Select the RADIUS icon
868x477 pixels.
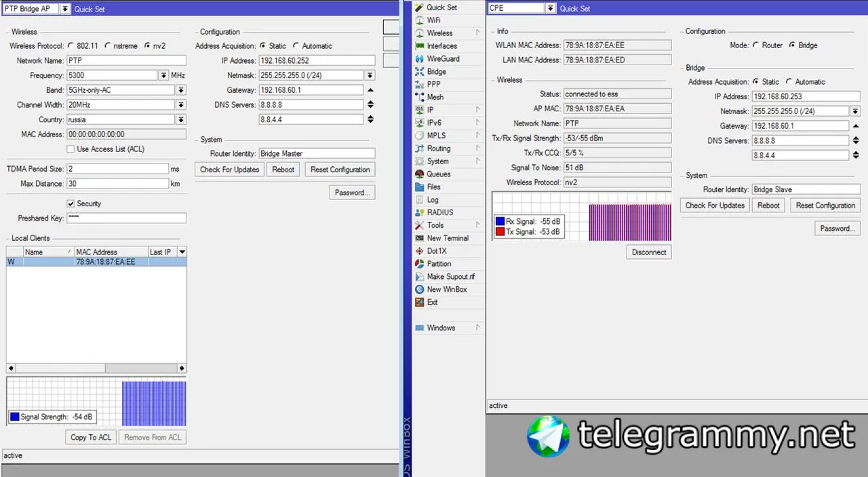coord(420,212)
